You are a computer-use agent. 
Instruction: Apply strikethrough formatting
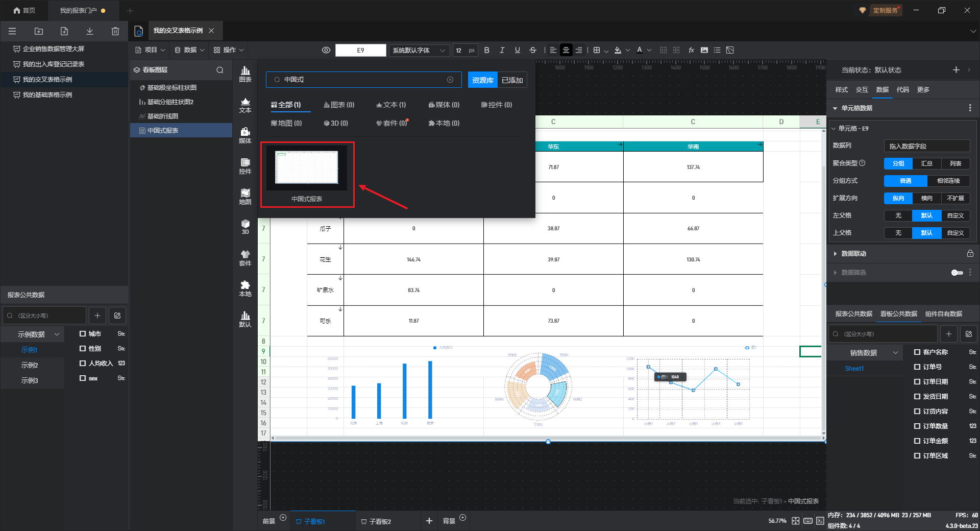tap(533, 50)
